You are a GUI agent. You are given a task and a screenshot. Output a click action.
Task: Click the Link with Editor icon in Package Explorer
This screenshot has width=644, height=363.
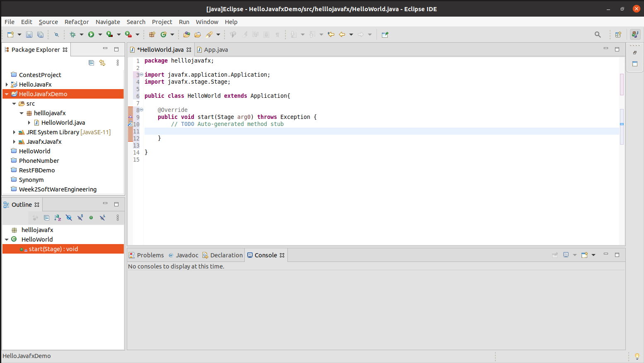(102, 63)
